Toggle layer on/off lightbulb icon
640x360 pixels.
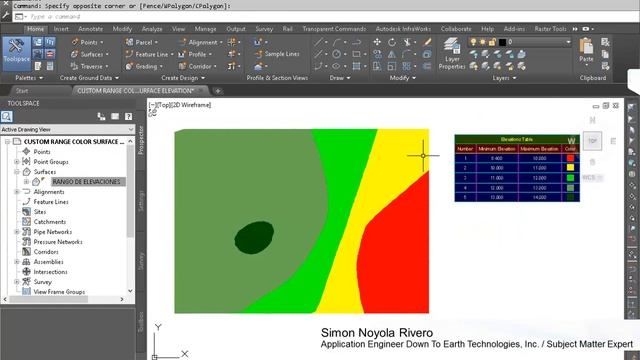click(x=473, y=42)
